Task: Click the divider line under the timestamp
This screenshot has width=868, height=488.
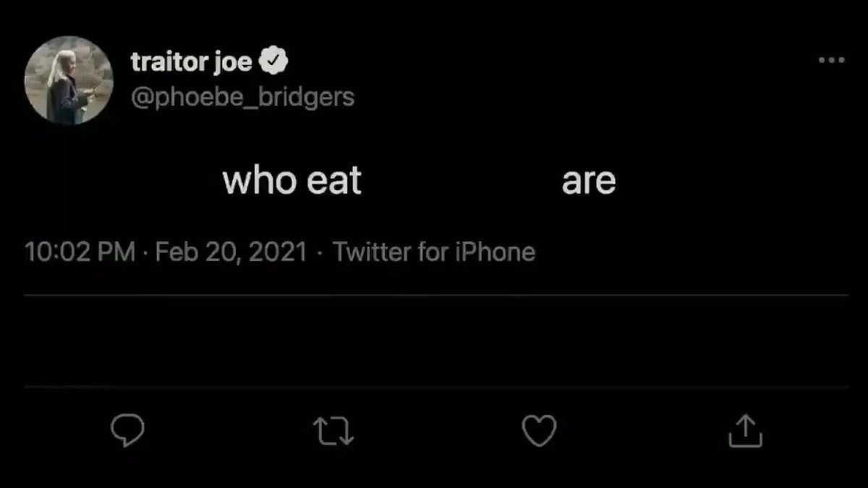Action: click(436, 295)
